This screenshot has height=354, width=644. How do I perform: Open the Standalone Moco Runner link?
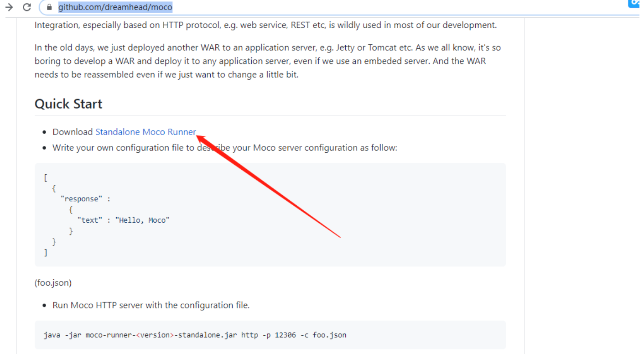pos(145,132)
